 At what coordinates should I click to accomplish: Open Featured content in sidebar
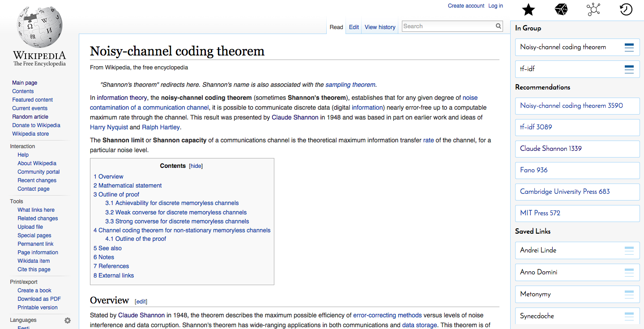(x=32, y=100)
